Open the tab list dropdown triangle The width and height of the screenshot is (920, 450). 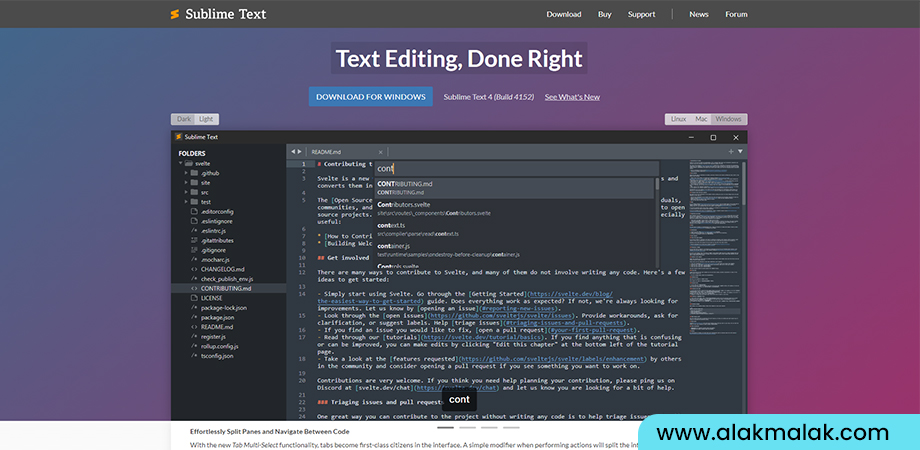coord(740,152)
